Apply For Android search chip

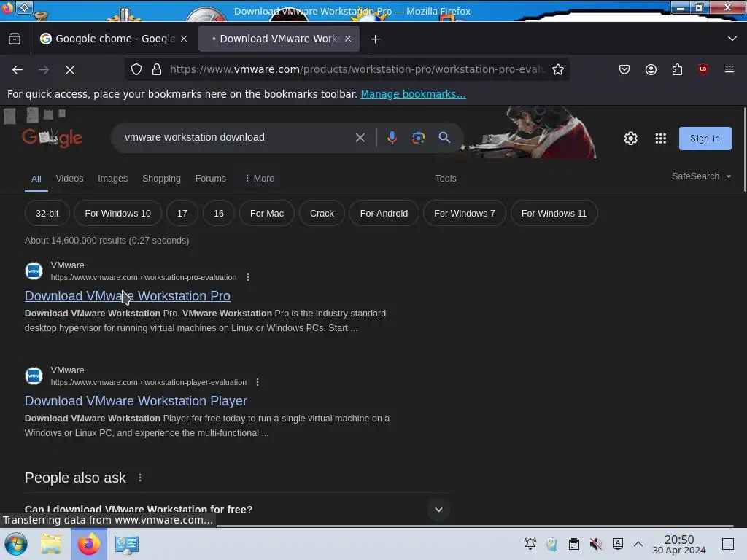point(384,214)
